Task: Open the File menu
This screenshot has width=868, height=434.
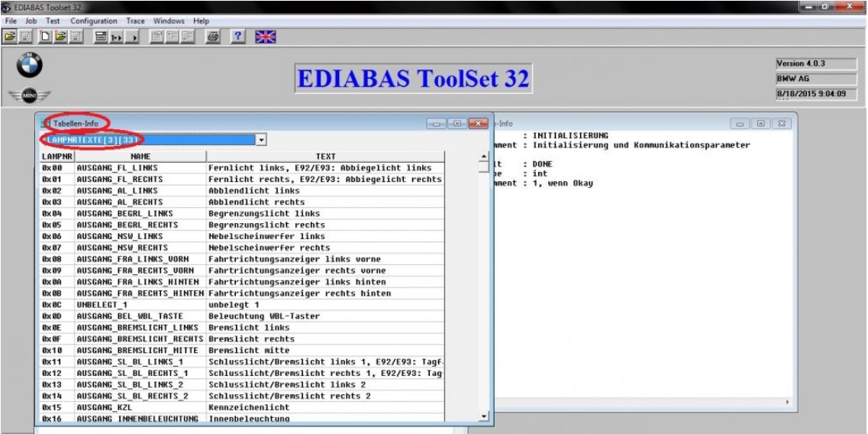Action: coord(11,19)
